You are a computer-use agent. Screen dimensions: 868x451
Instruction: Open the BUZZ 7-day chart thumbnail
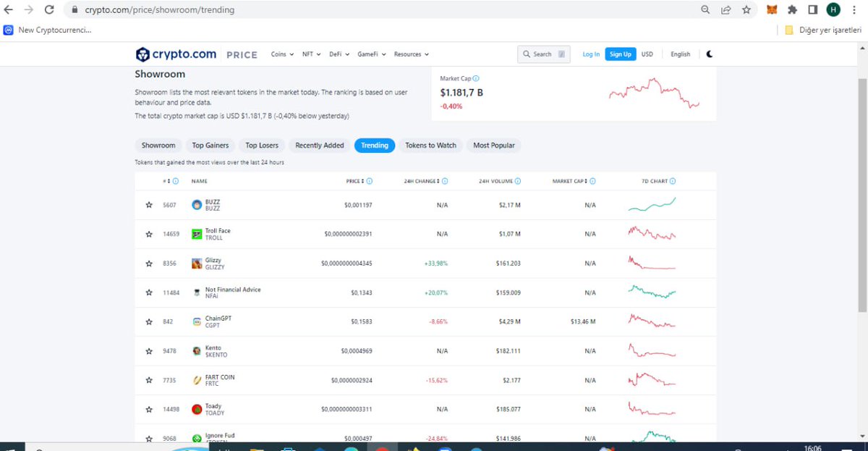point(652,205)
